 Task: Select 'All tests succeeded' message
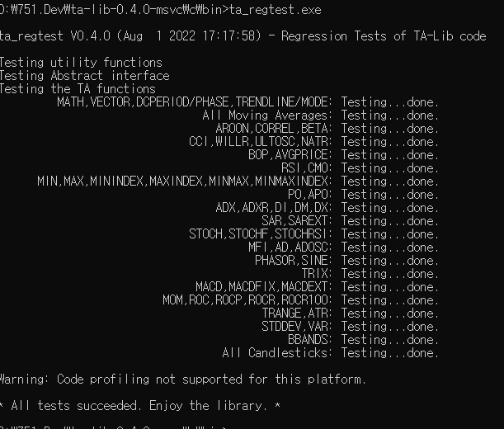tap(140, 406)
